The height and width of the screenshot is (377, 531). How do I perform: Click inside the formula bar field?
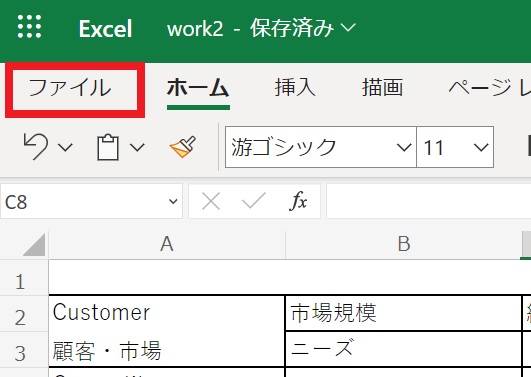pos(428,202)
